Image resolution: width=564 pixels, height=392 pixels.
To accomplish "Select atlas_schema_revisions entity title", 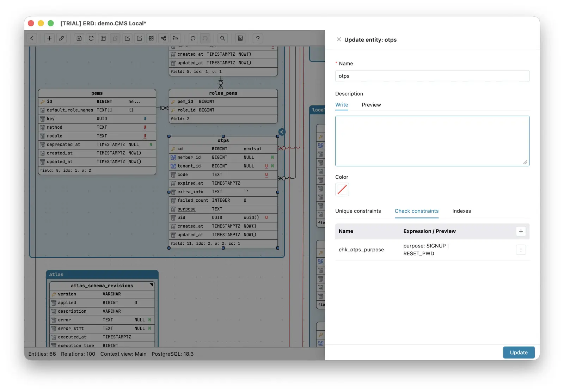I will pos(102,286).
